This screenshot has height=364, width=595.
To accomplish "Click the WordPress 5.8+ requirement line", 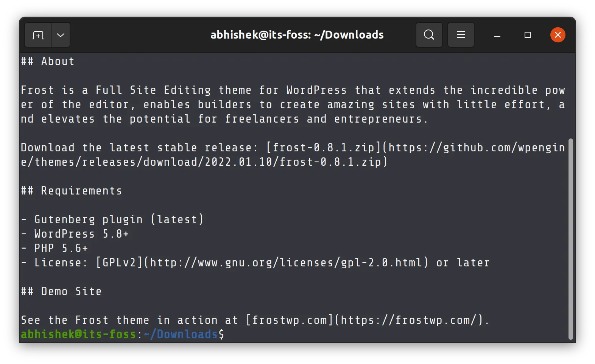I will 75,233.
